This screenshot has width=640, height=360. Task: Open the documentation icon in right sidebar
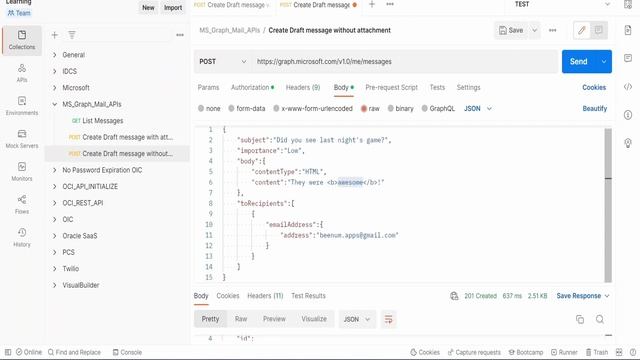[628, 30]
